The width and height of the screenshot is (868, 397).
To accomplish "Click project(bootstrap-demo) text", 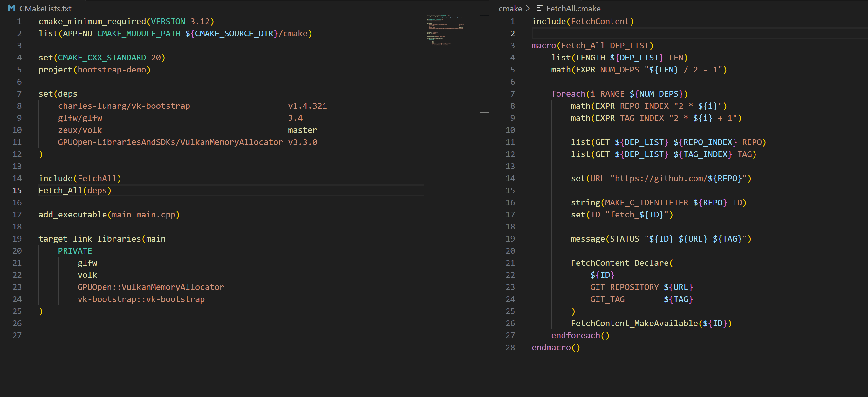I will pos(94,70).
